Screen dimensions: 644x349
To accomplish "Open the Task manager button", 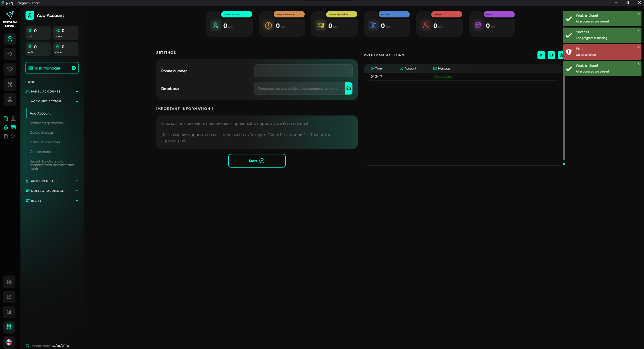I will tap(52, 68).
